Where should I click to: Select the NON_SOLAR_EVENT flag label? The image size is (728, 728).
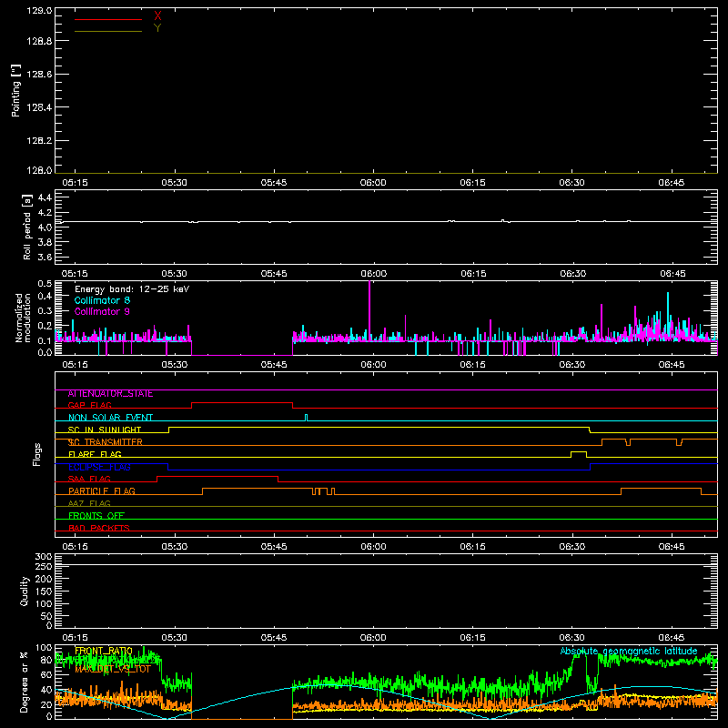(110, 418)
